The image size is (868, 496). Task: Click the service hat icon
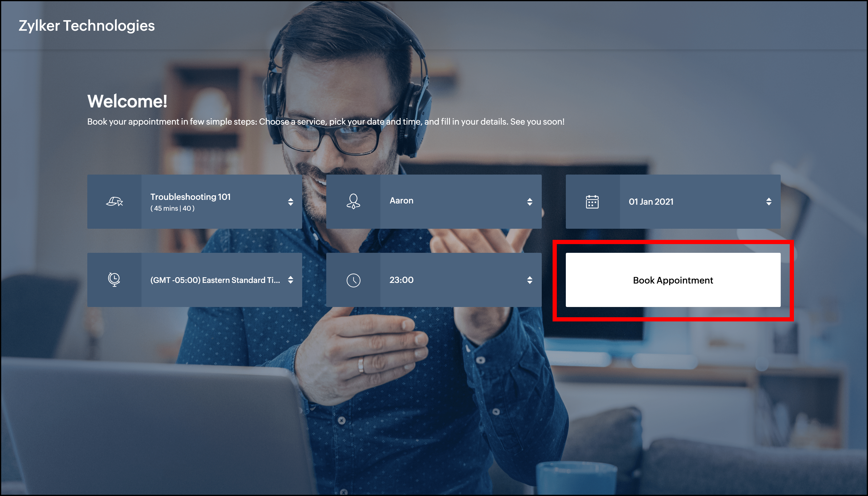(114, 202)
